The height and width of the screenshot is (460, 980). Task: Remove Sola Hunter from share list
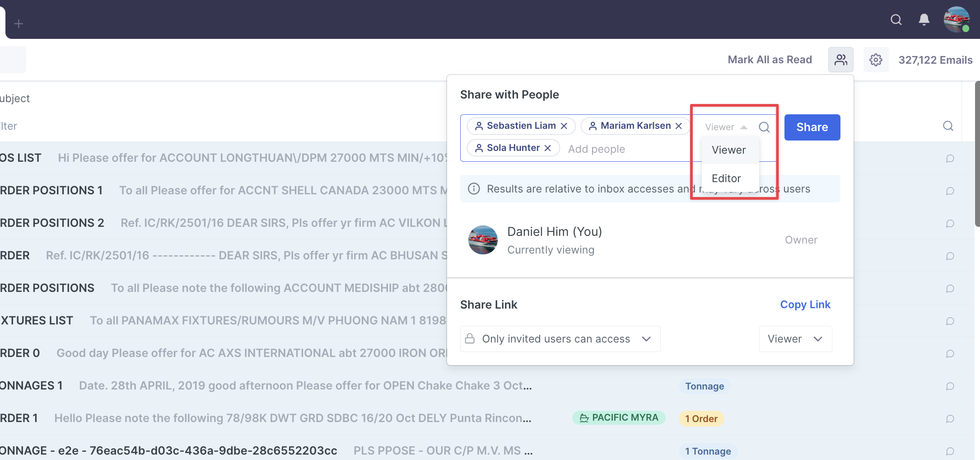[x=548, y=148]
